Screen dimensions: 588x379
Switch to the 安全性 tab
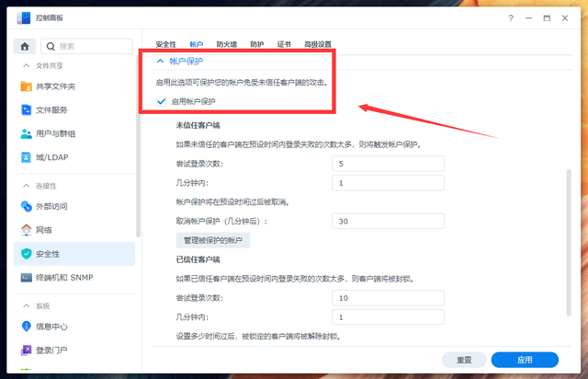(x=165, y=44)
